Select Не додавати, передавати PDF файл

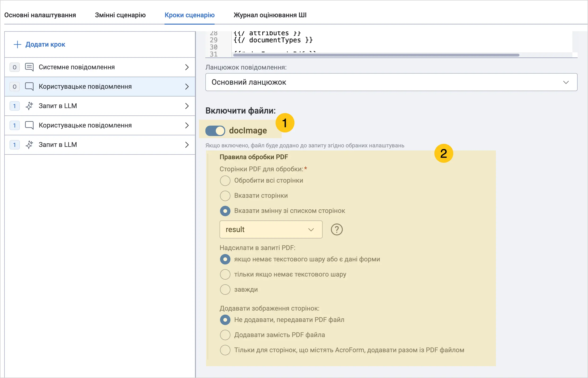coord(225,320)
